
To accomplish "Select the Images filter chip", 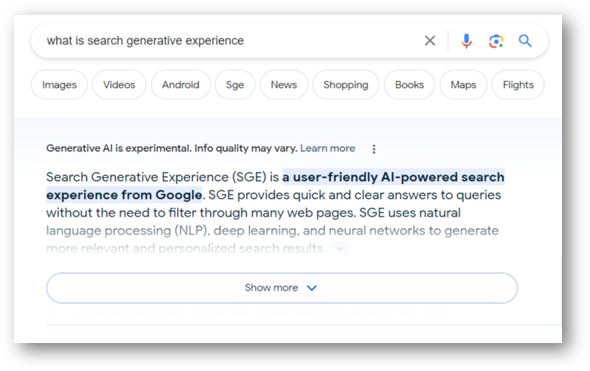I will coord(59,85).
